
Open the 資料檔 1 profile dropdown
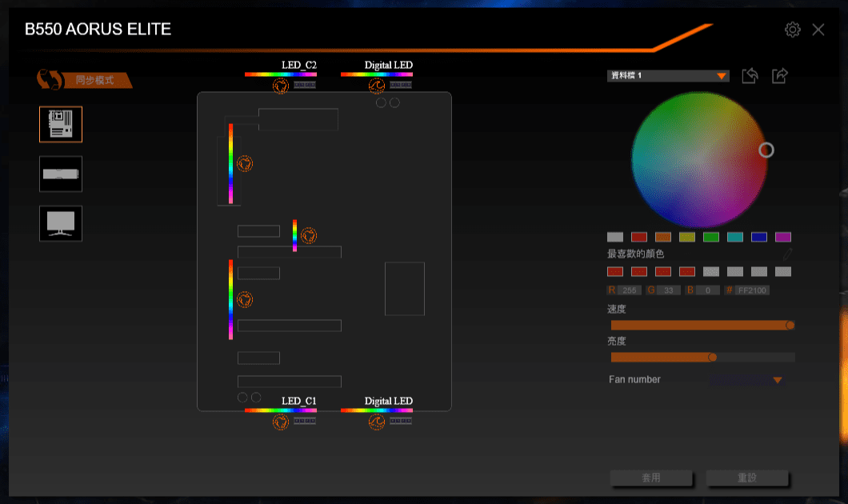pyautogui.click(x=668, y=75)
